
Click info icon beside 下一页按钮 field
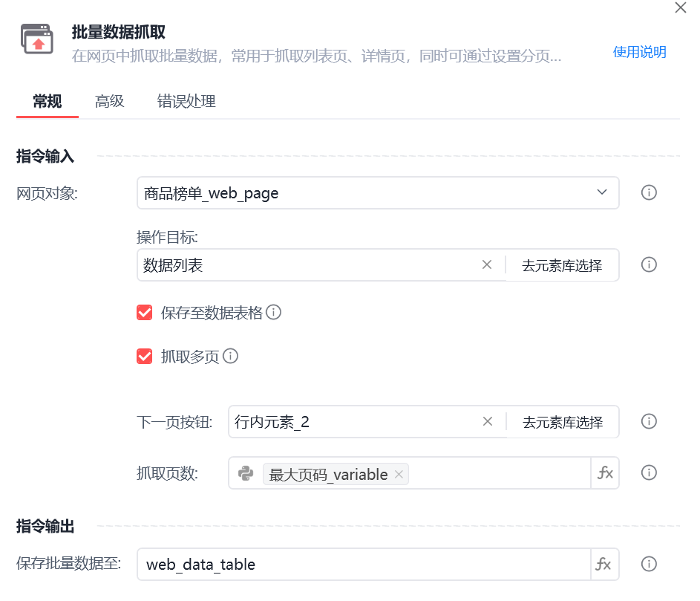(x=649, y=421)
